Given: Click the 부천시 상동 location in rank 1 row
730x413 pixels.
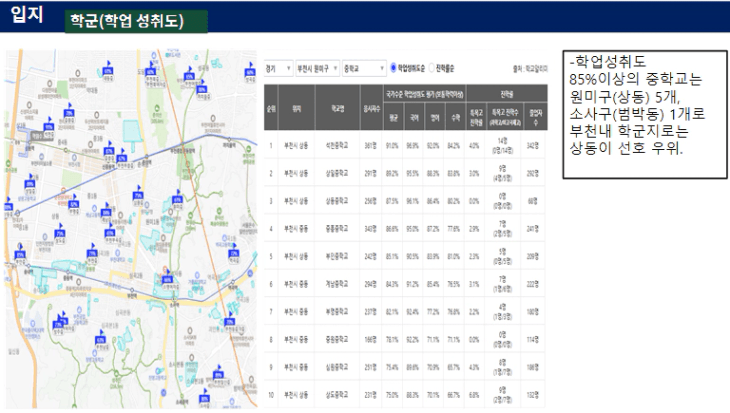Looking at the screenshot, I should tap(297, 146).
